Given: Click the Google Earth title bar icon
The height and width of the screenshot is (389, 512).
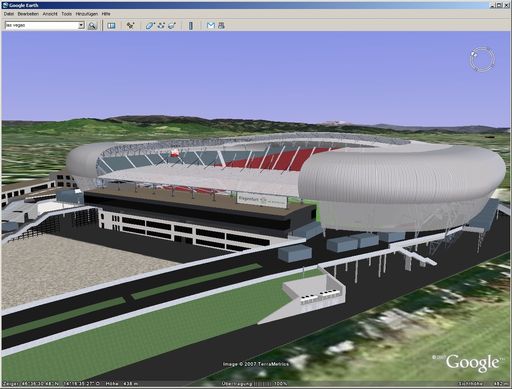Looking at the screenshot, I should click(x=5, y=5).
